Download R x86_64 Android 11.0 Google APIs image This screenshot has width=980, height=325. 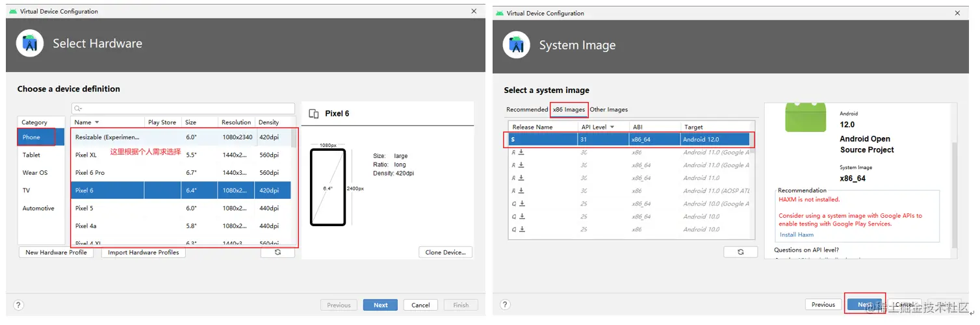[x=521, y=165]
